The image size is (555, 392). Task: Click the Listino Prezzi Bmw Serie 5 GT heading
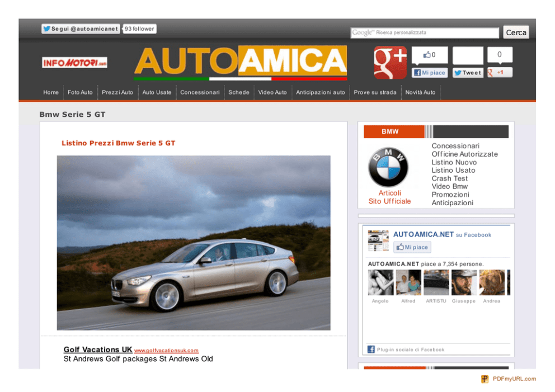click(x=119, y=143)
